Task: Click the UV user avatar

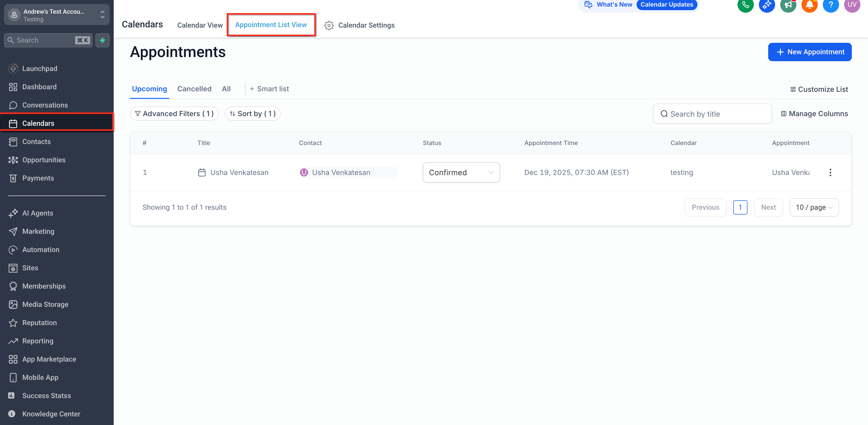Action: click(x=852, y=5)
